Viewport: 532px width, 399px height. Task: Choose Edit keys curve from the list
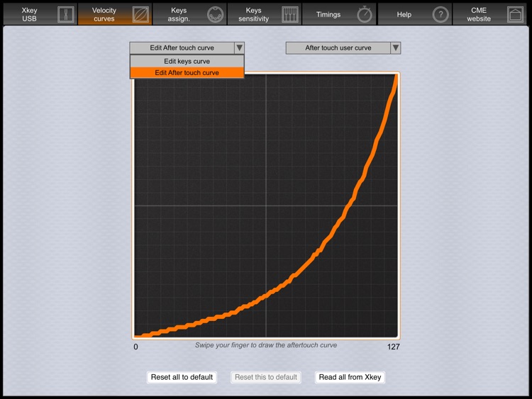point(187,62)
